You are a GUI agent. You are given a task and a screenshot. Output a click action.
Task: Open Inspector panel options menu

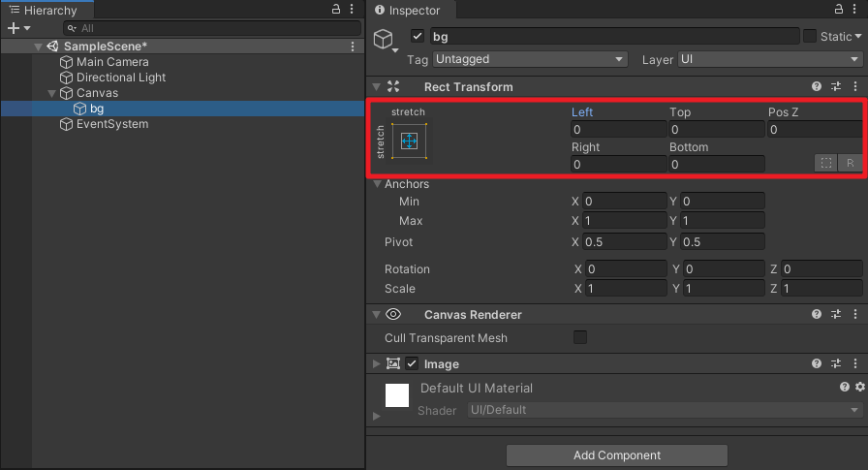pos(855,9)
